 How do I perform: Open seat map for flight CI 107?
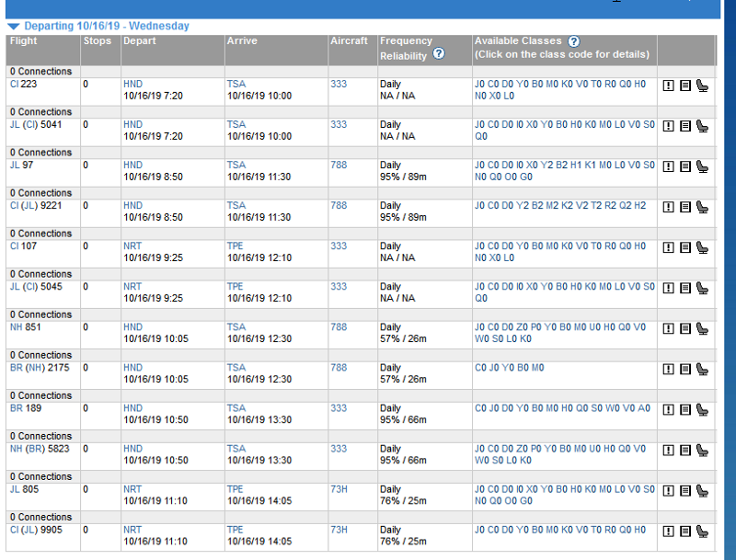pos(702,247)
